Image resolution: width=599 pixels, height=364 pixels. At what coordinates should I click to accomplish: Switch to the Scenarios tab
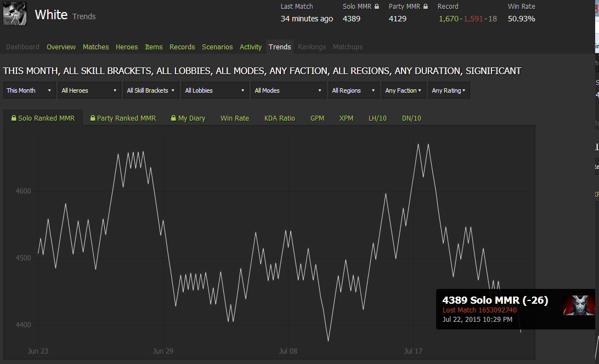(217, 47)
